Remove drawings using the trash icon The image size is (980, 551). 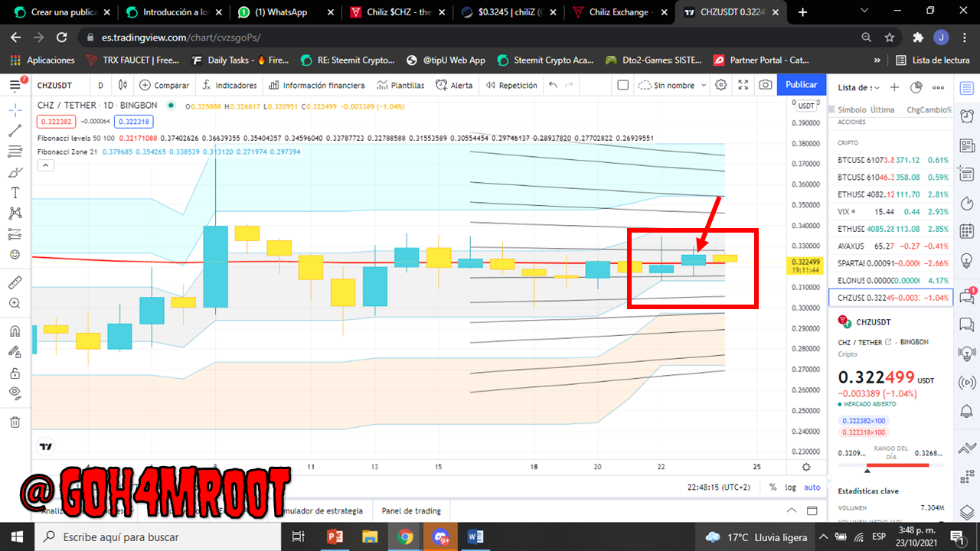click(x=15, y=422)
